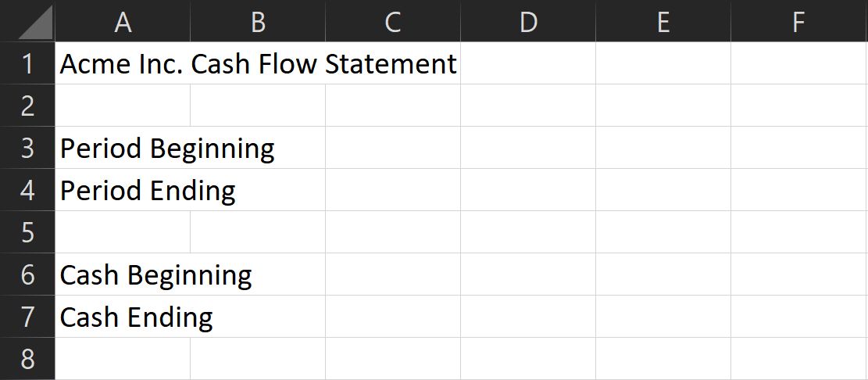Select the Period Ending cell

123,190
